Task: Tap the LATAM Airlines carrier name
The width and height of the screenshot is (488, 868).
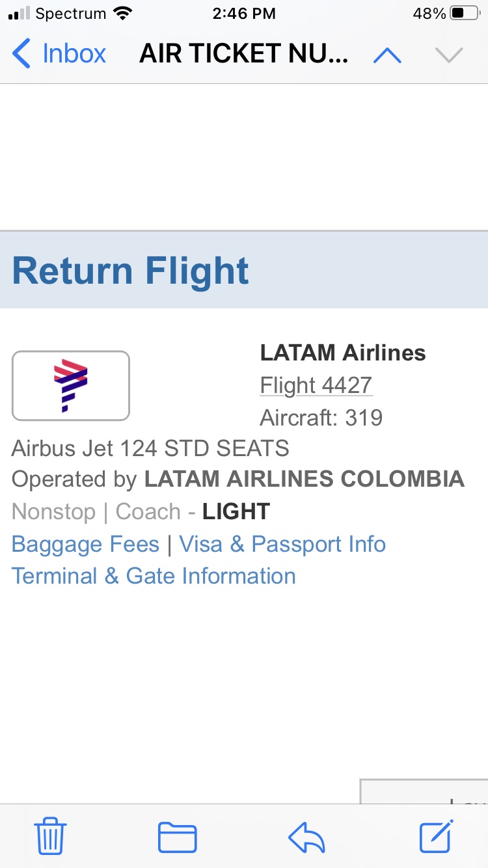Action: coord(343,353)
